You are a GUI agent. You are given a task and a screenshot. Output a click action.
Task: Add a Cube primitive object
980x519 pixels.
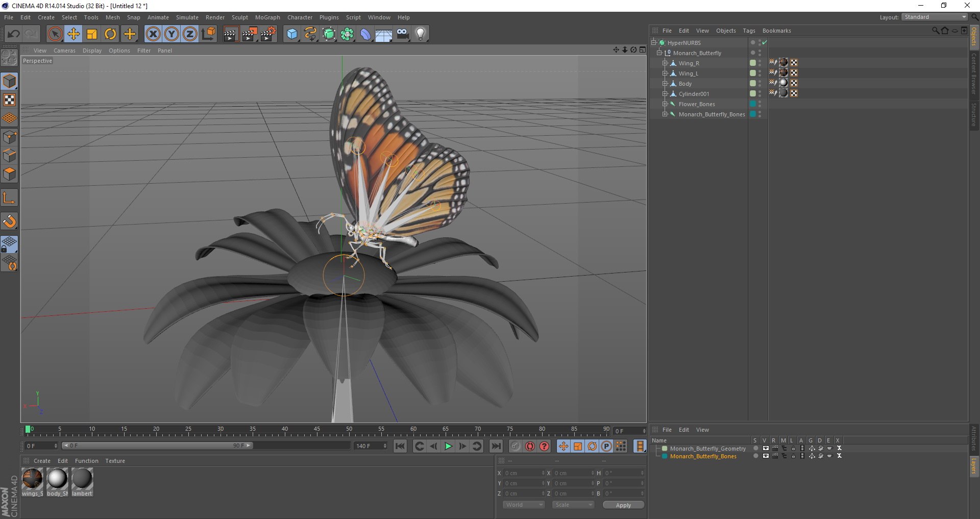[x=292, y=34]
